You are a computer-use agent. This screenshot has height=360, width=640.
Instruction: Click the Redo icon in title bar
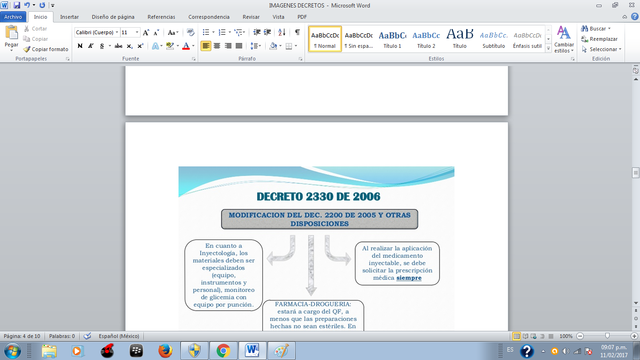pyautogui.click(x=42, y=5)
